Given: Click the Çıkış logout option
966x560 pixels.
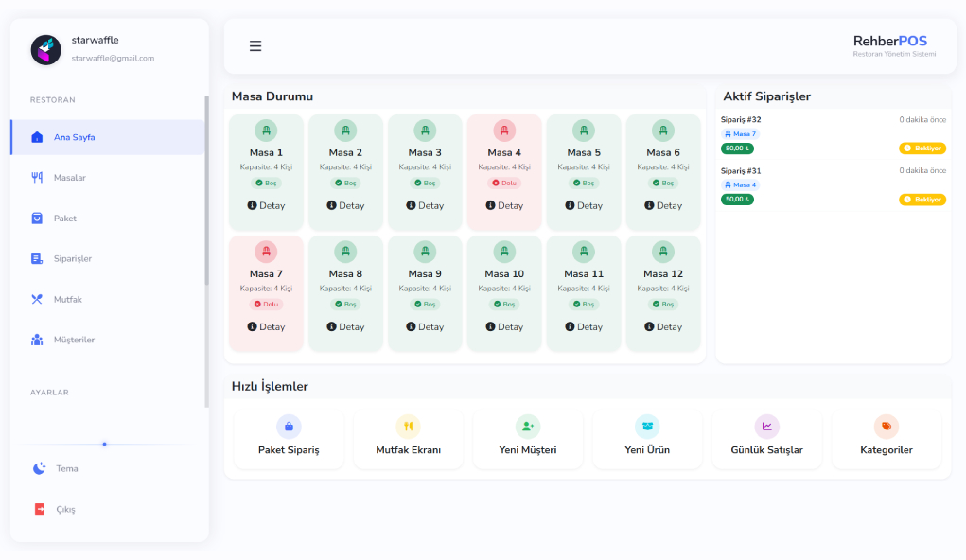Looking at the screenshot, I should tap(64, 509).
